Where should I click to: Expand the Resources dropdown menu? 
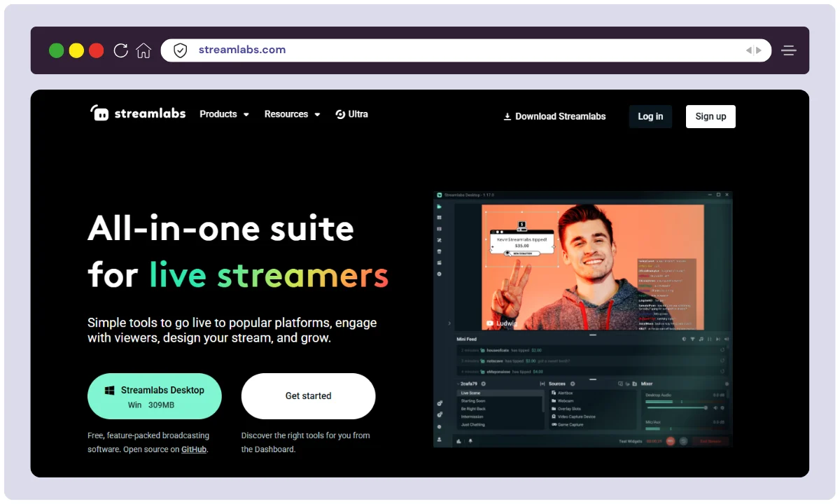click(292, 114)
